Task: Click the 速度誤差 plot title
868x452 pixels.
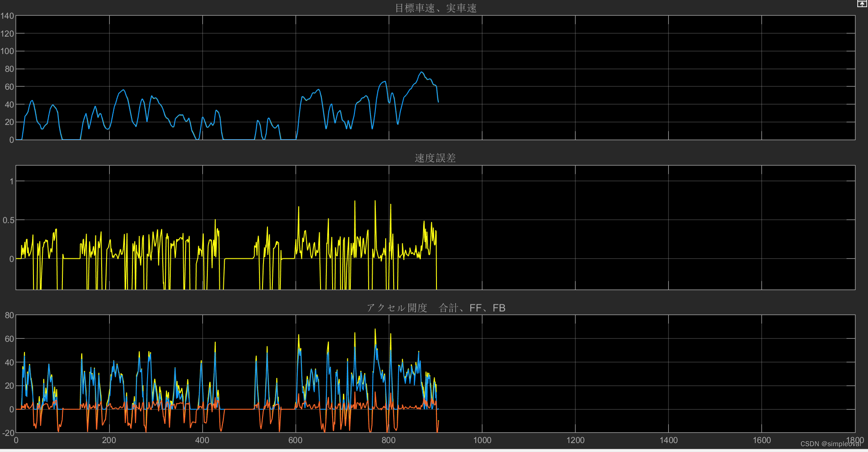Action: point(435,158)
